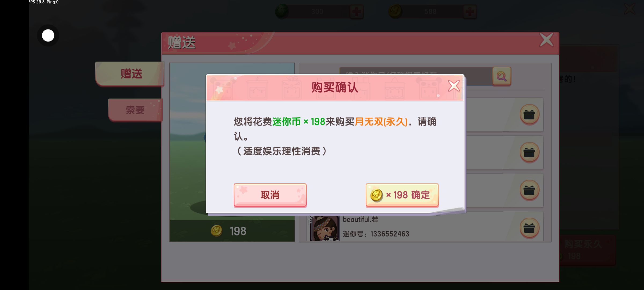Switch to the 索要 side tab

(x=136, y=110)
